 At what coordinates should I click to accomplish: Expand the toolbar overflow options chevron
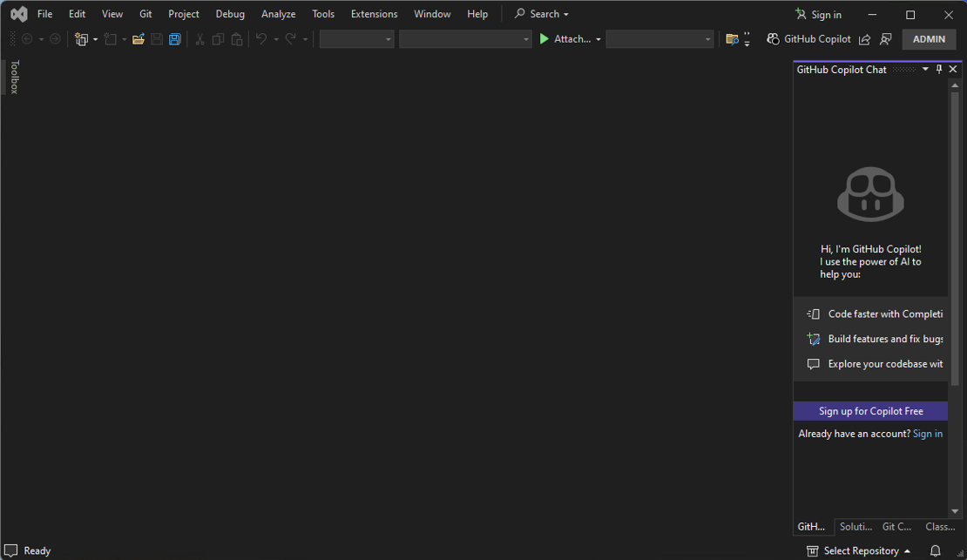click(747, 39)
